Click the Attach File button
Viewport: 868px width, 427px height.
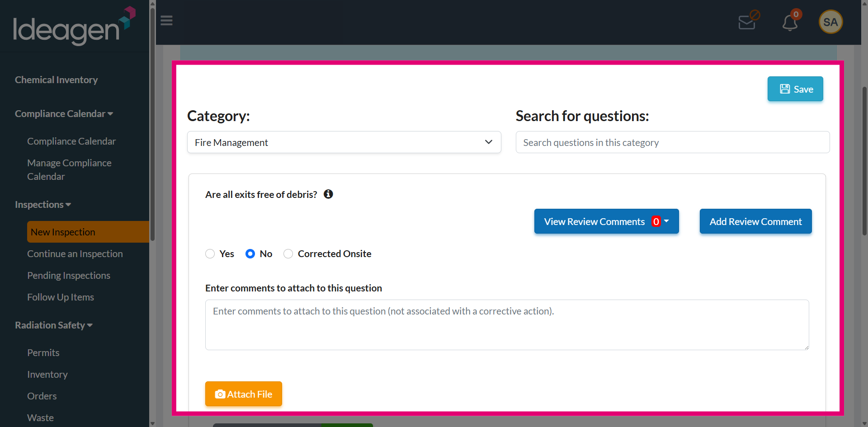(244, 394)
